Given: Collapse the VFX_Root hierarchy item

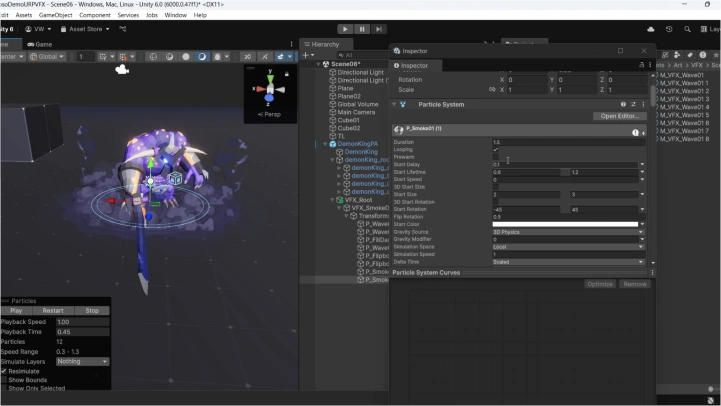Looking at the screenshot, I should 332,200.
